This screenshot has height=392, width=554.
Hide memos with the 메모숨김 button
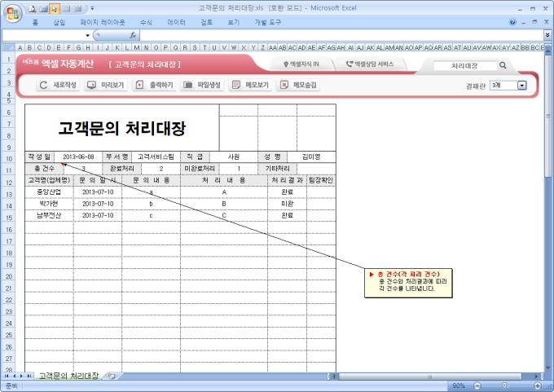pyautogui.click(x=298, y=85)
